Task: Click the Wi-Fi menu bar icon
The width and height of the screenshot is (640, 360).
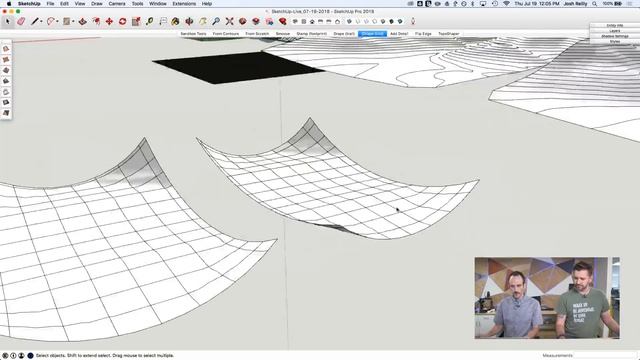Action: pyautogui.click(x=506, y=4)
